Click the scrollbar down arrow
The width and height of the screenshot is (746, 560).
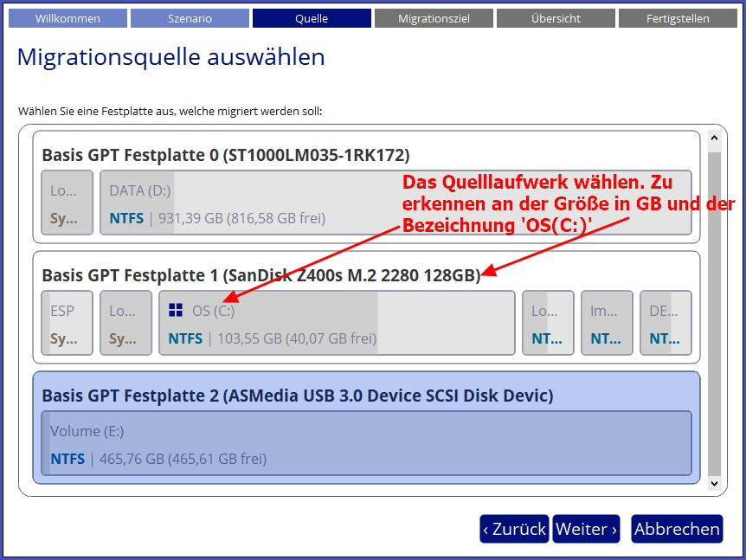[713, 483]
